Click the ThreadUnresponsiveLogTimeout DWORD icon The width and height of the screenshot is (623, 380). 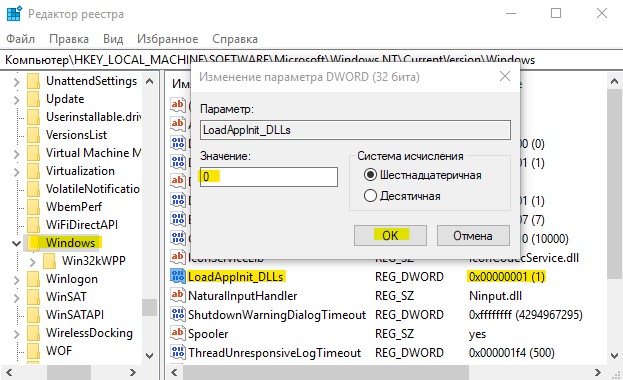click(x=178, y=352)
